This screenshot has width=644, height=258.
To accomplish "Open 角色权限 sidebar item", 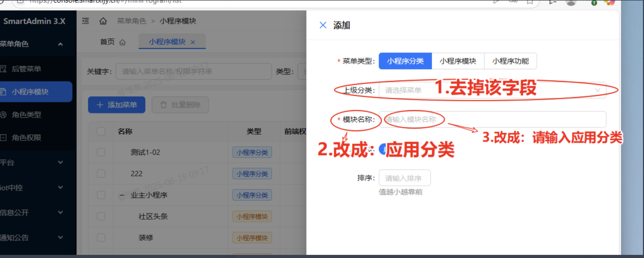I will [x=26, y=138].
